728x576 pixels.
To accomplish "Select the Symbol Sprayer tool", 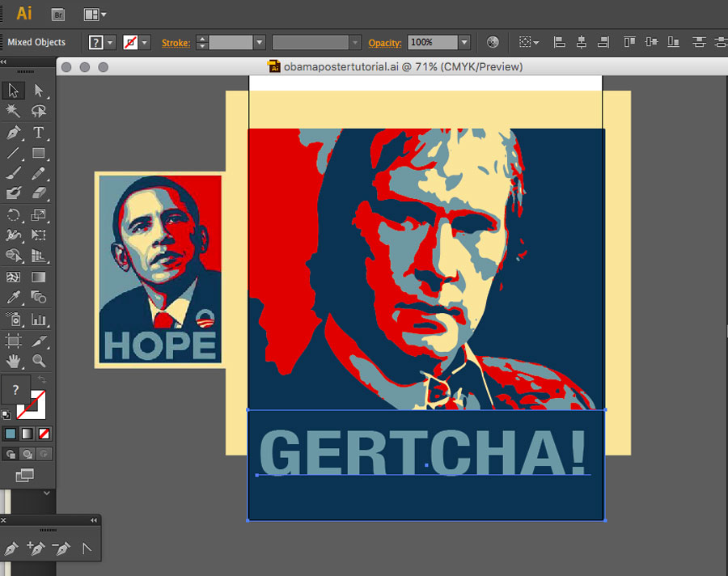I will (x=13, y=319).
